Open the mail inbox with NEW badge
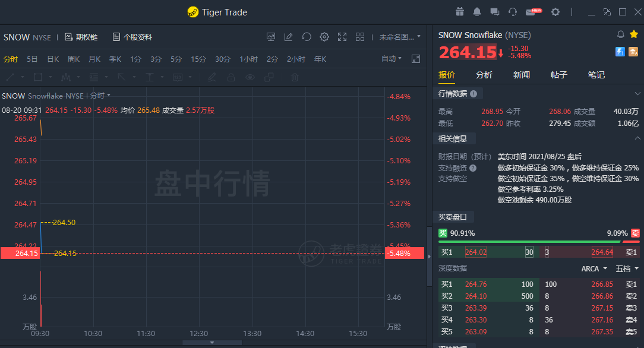 click(533, 12)
